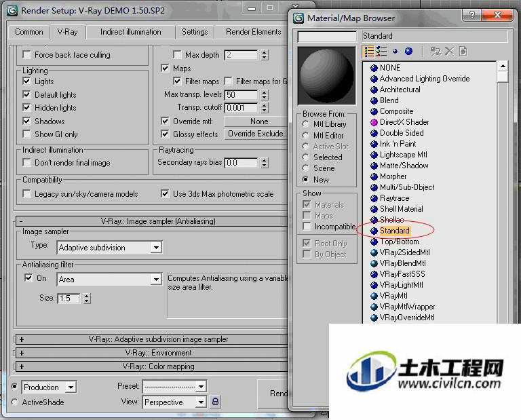Select View List + Icons toolbar button

point(381,52)
